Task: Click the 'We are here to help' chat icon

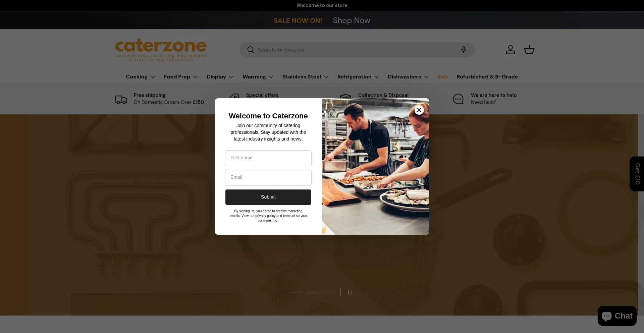Action: tap(459, 99)
